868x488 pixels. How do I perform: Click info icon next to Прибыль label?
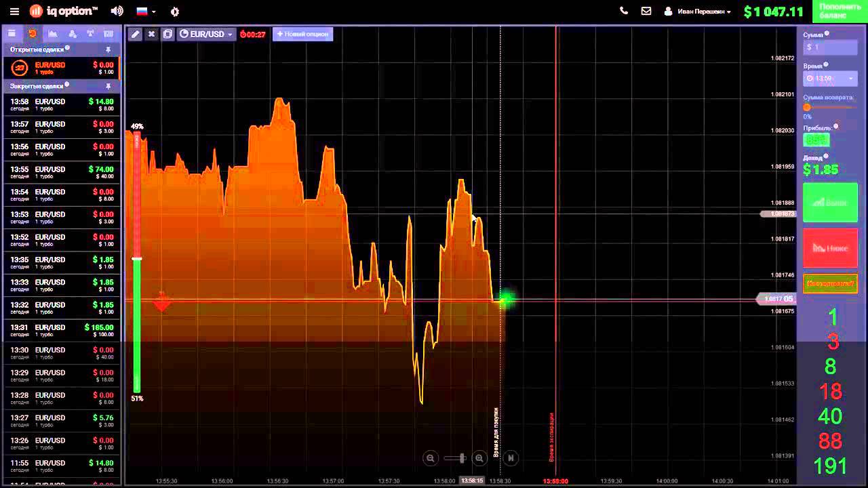tap(835, 126)
